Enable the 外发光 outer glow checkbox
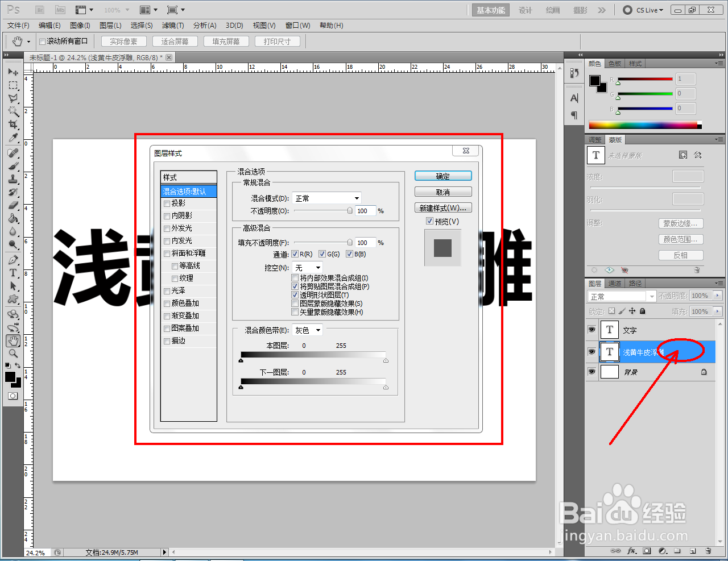The image size is (728, 561). (x=167, y=228)
